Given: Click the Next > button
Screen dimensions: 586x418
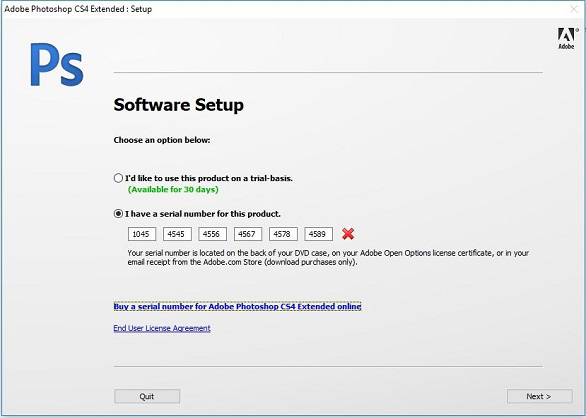Looking at the screenshot, I should (540, 396).
